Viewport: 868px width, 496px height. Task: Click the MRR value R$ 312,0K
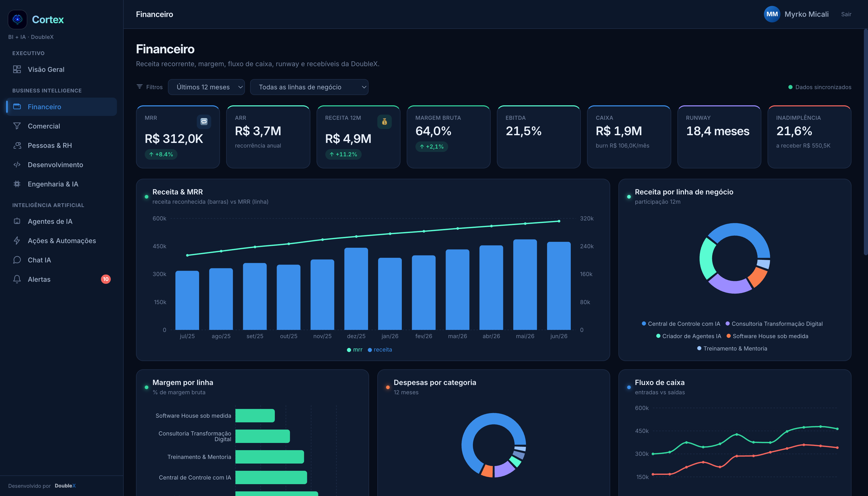174,139
